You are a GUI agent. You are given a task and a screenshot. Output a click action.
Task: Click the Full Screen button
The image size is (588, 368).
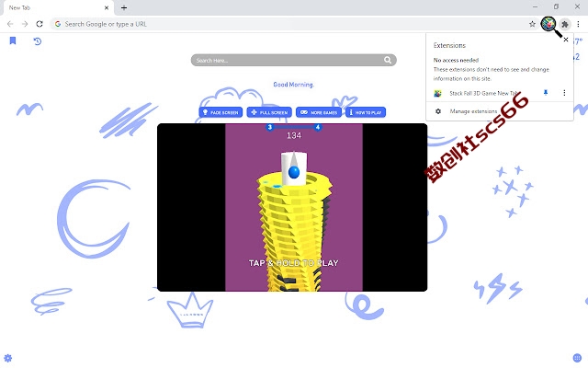coord(269,112)
